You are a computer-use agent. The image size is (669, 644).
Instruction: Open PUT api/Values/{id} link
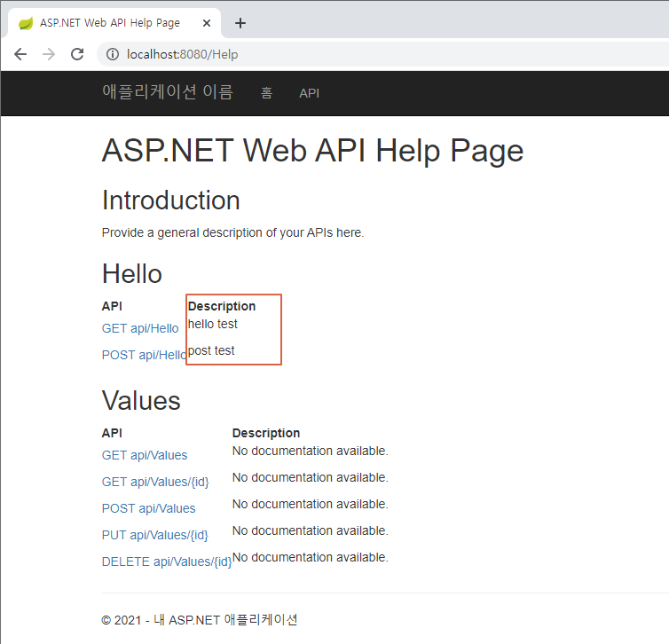[155, 535]
